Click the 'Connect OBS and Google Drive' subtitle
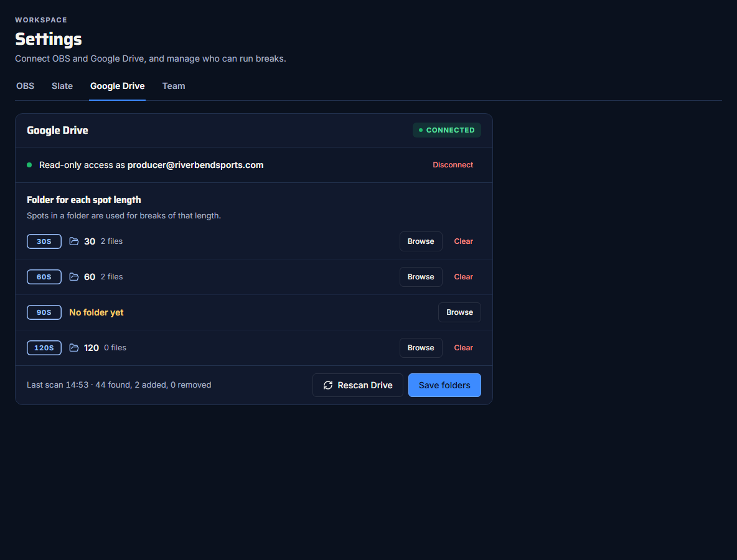This screenshot has height=560, width=737. click(151, 58)
